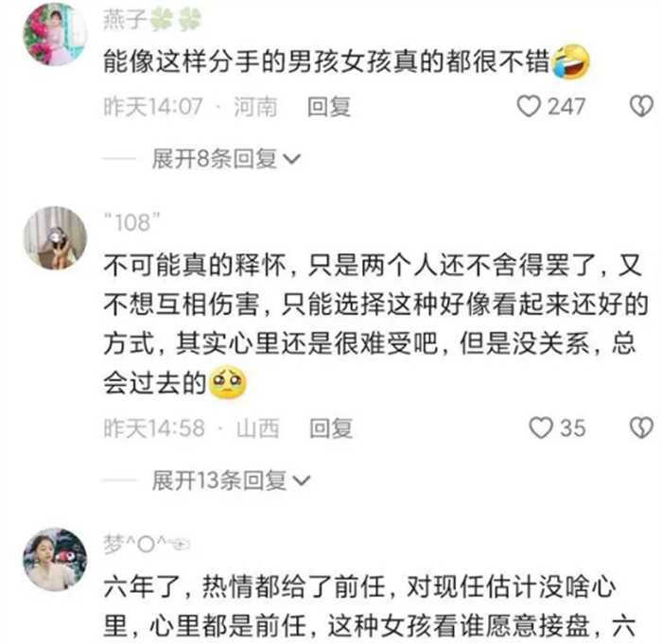Select comment starting 六年了，热情都给了前任
Screen dimensions: 662x644
coord(370,606)
